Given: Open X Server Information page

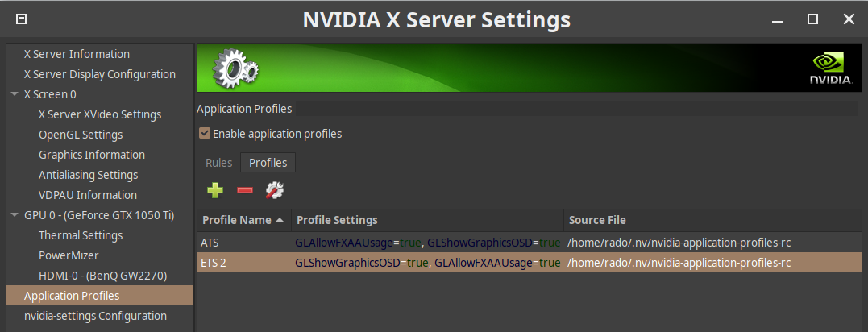Looking at the screenshot, I should [x=77, y=54].
